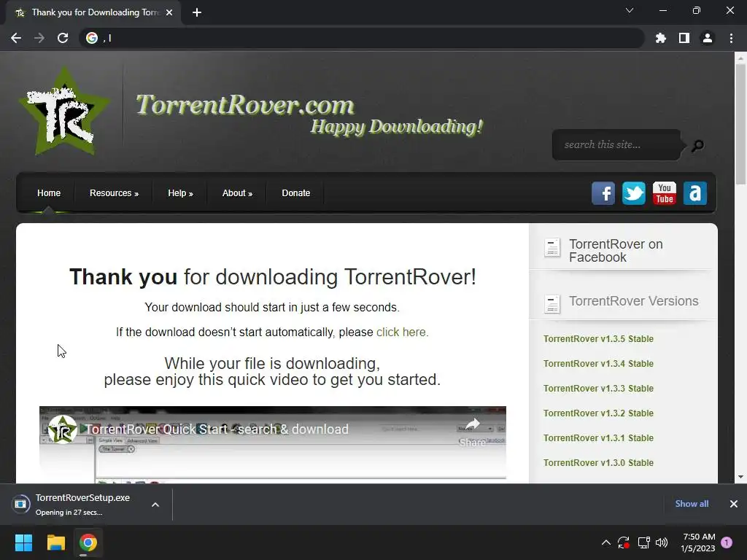Open the About menu
The width and height of the screenshot is (747, 560).
(x=237, y=192)
